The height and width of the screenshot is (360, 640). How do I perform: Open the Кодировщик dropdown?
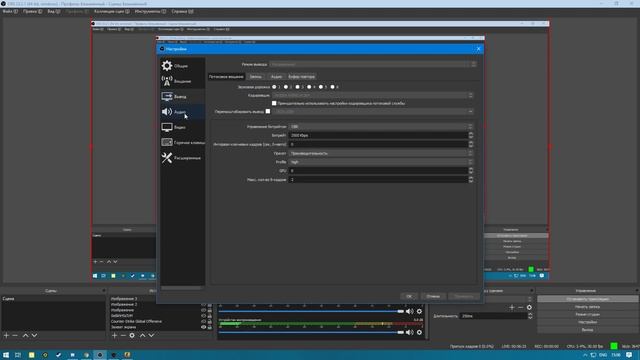[x=373, y=96]
